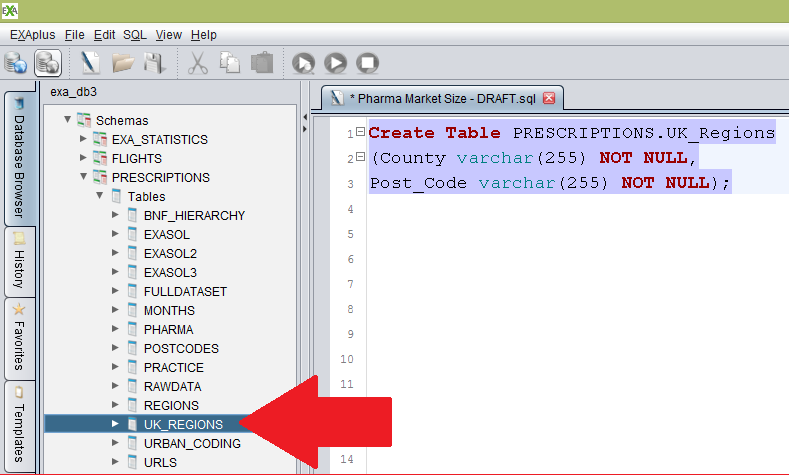
Task: Select the BNF_HIERARCHY table
Action: click(x=194, y=216)
